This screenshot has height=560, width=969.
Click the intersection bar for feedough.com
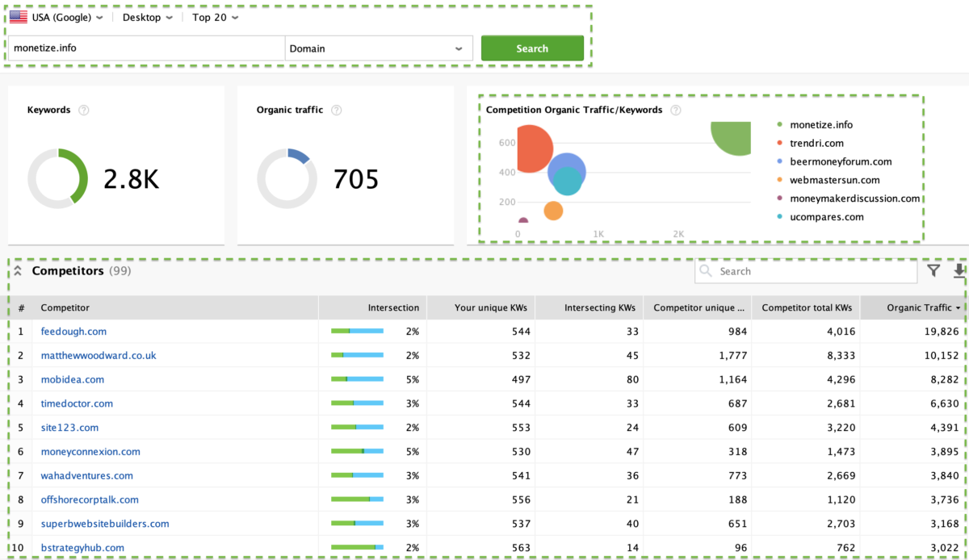pyautogui.click(x=357, y=332)
